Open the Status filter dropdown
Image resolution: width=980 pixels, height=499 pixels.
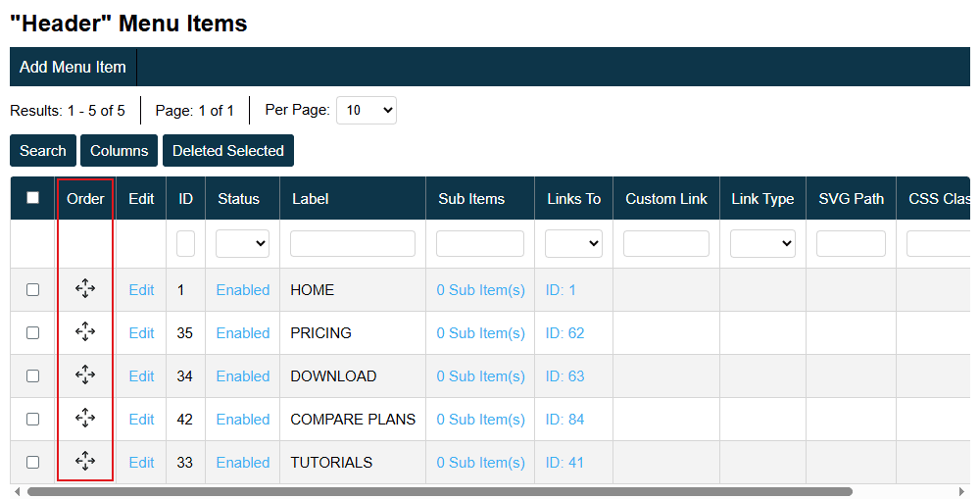tap(242, 244)
